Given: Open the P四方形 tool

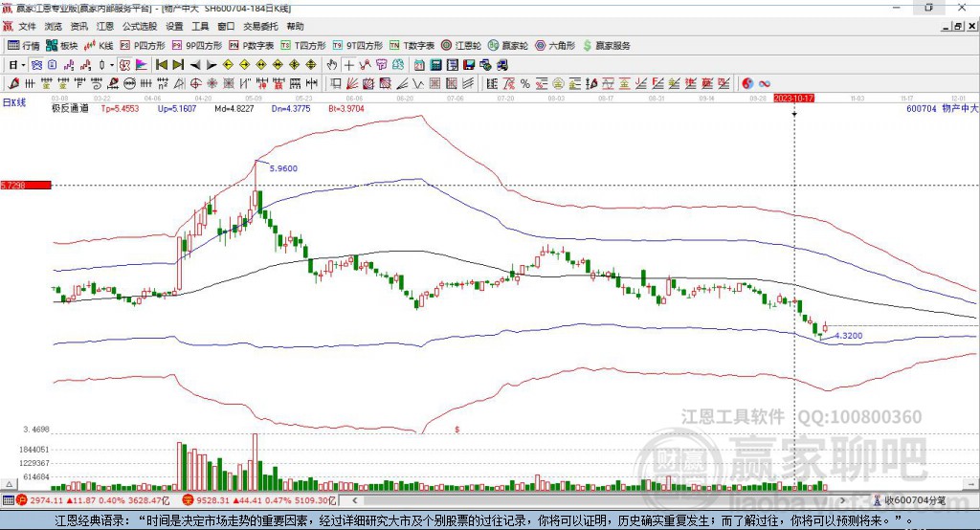Looking at the screenshot, I should 142,46.
